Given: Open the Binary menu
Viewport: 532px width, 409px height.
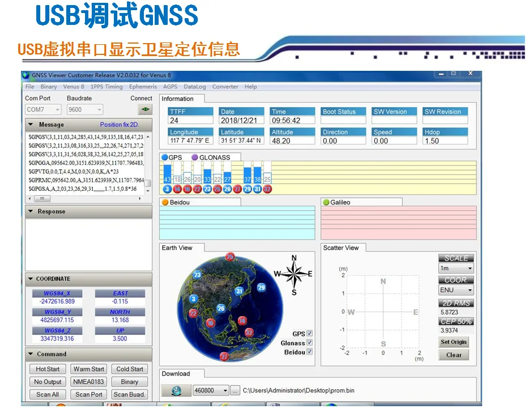Looking at the screenshot, I should coord(49,87).
